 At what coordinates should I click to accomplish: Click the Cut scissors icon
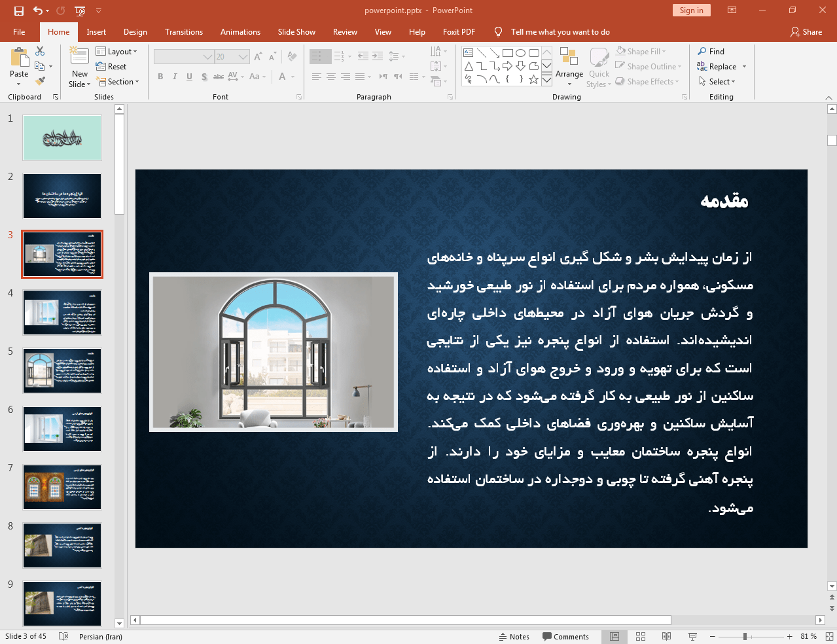coord(40,51)
